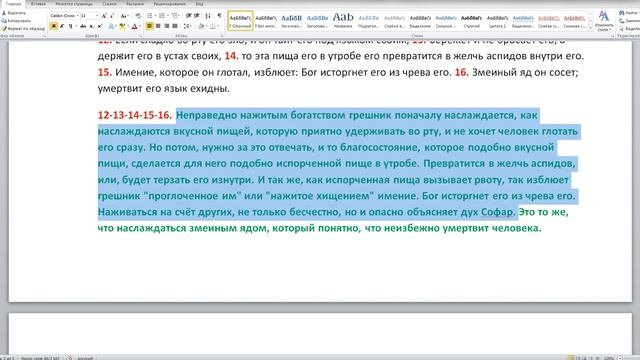Expand borders dropdown arrow
Screen dimensions: 640x360
pos(218,26)
